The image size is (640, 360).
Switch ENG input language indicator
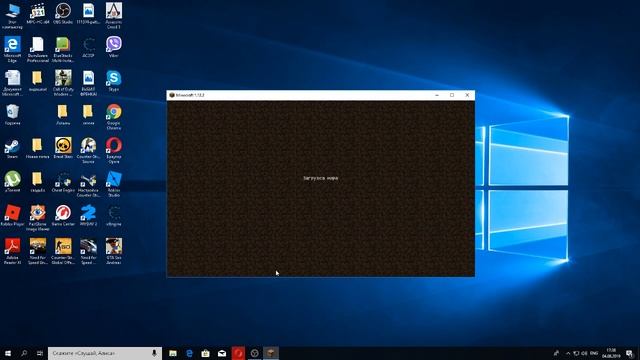click(x=594, y=353)
